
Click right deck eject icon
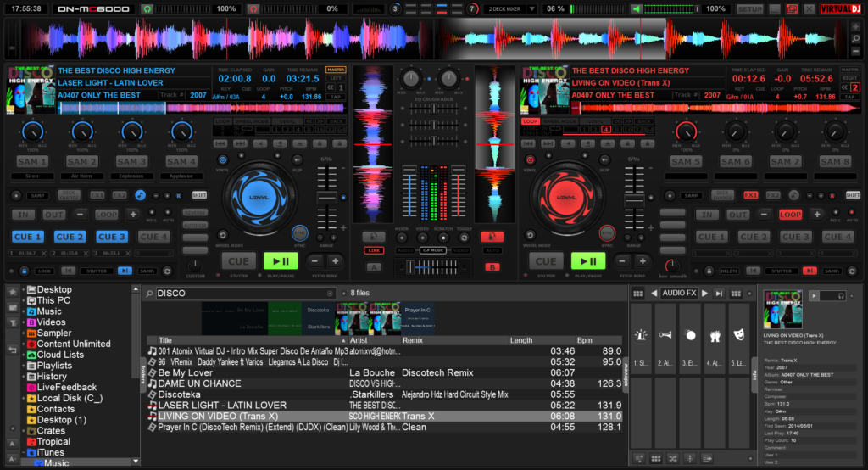tap(607, 143)
